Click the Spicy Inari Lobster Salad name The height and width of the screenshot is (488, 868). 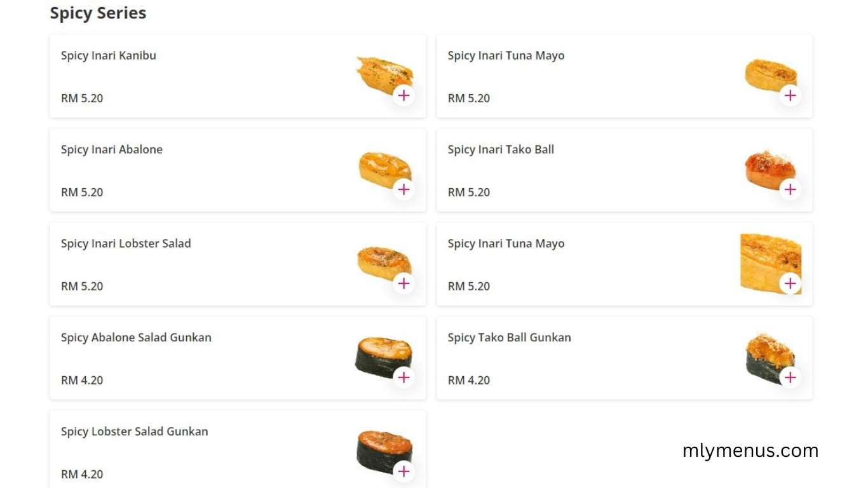[x=126, y=243]
